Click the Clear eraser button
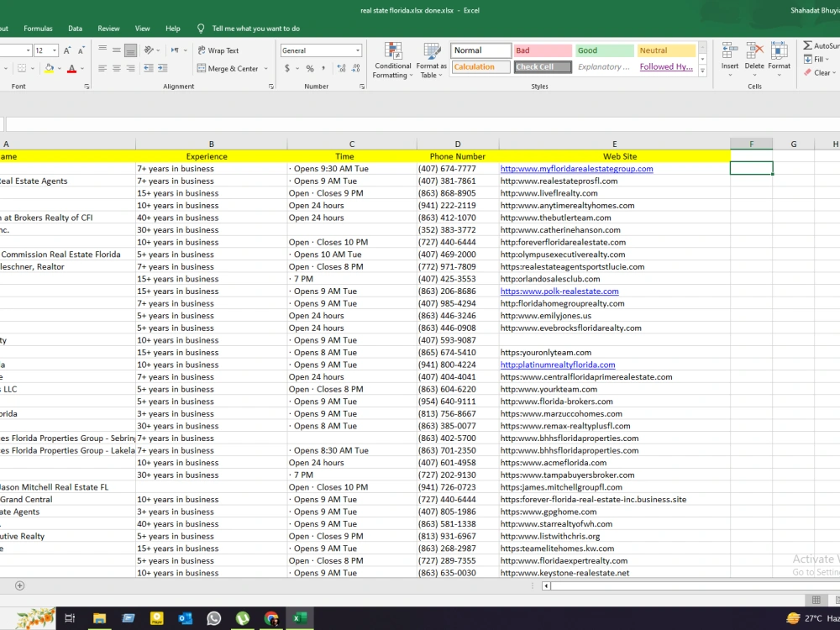 [x=819, y=72]
